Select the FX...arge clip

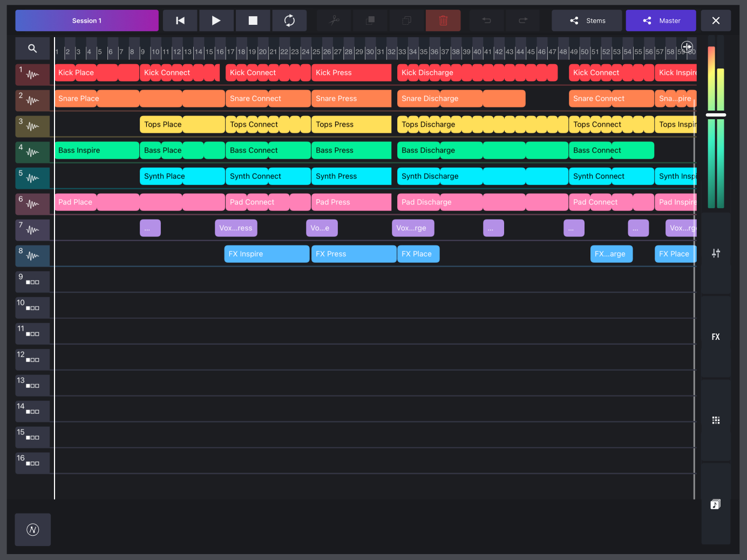point(612,254)
